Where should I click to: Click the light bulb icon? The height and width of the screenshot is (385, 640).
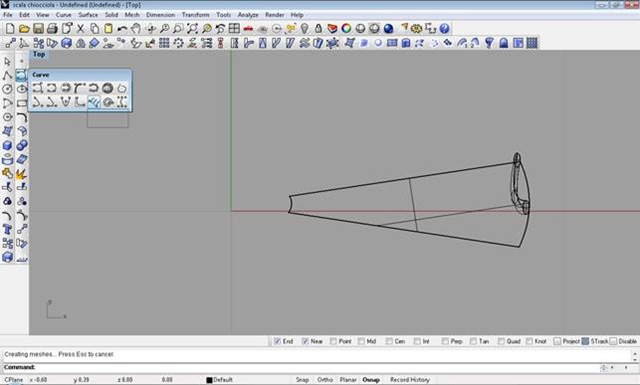pyautogui.click(x=304, y=29)
